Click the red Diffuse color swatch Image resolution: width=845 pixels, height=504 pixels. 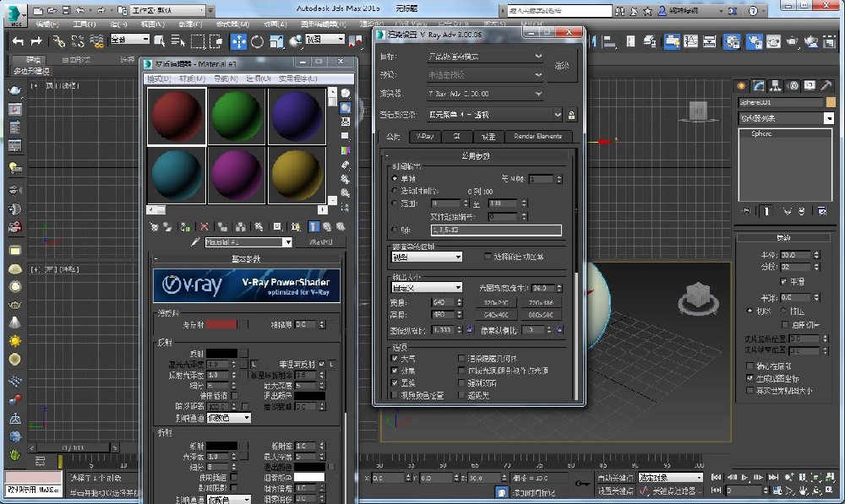221,324
